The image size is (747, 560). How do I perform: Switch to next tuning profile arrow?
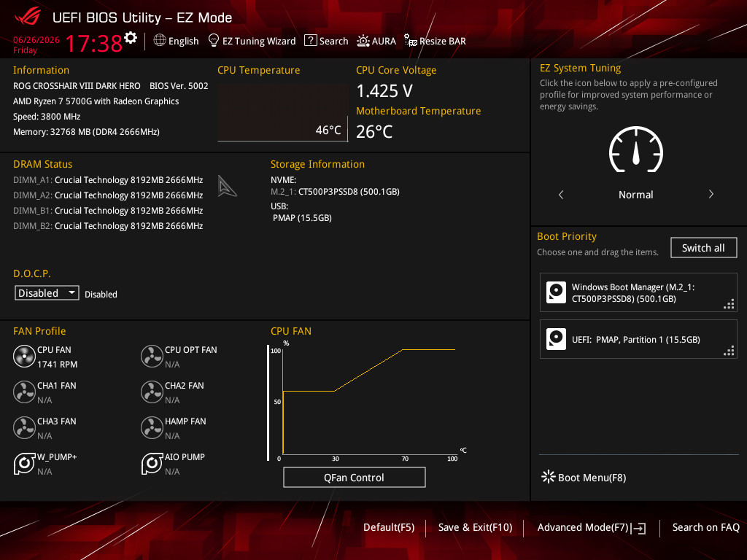pos(711,194)
